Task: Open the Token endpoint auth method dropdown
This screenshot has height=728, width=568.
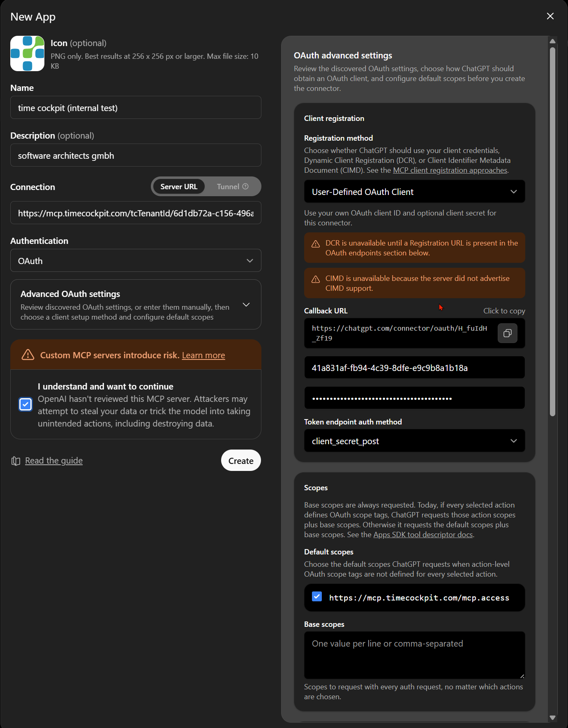Action: click(x=414, y=441)
